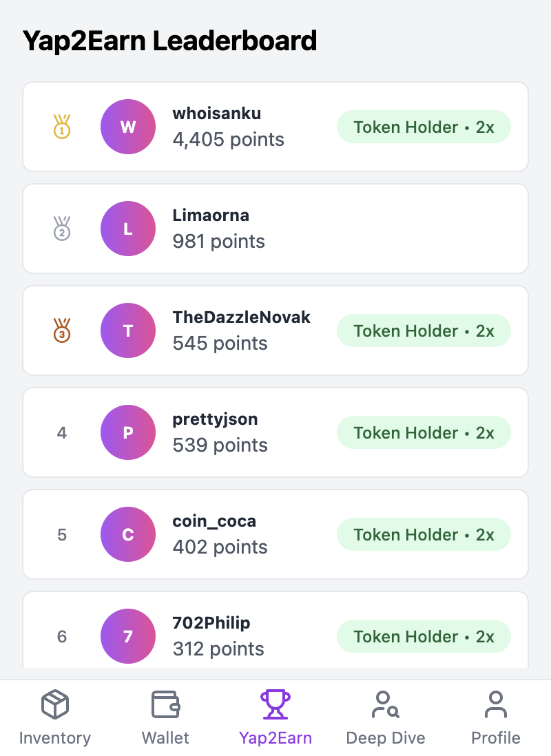Click Limaorna's L avatar
Image resolution: width=551 pixels, height=756 pixels.
tap(128, 229)
